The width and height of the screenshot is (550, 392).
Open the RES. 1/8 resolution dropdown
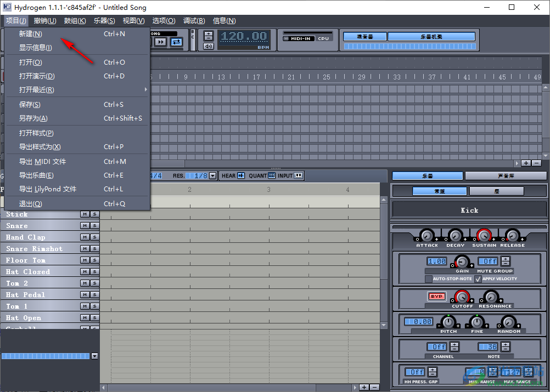(212, 176)
